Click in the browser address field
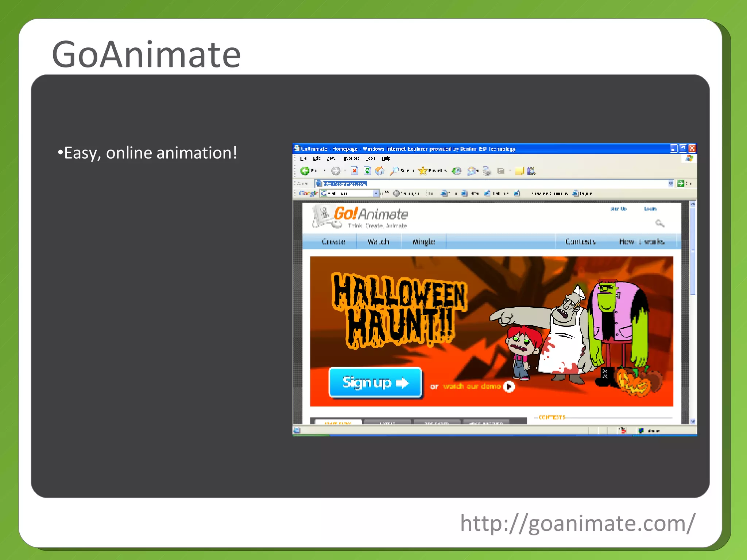The height and width of the screenshot is (560, 747). point(494,183)
